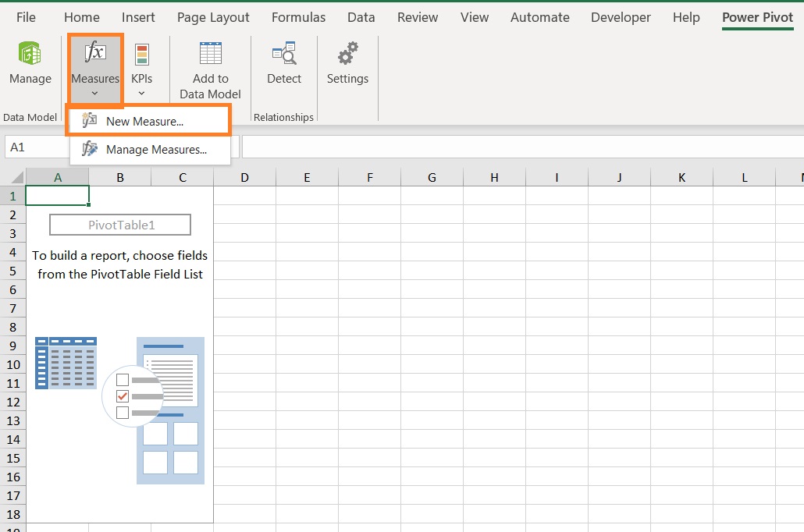
Task: Select column E header
Action: click(307, 177)
